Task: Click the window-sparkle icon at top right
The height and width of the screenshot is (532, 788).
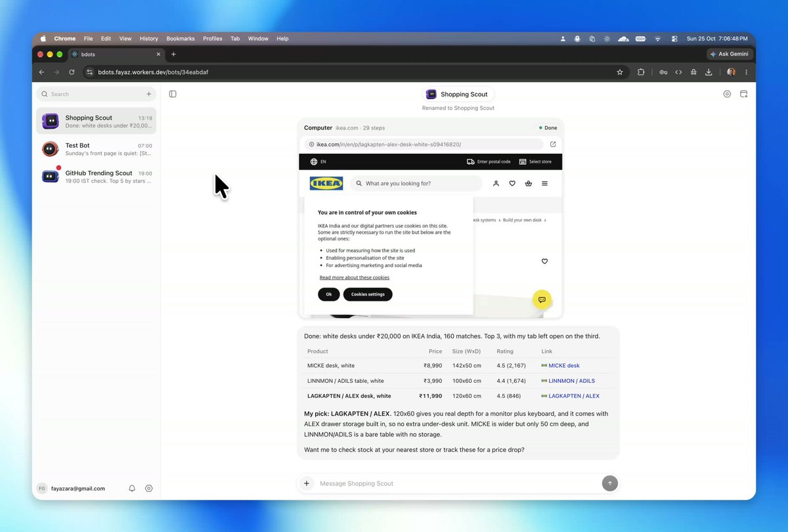Action: click(744, 94)
